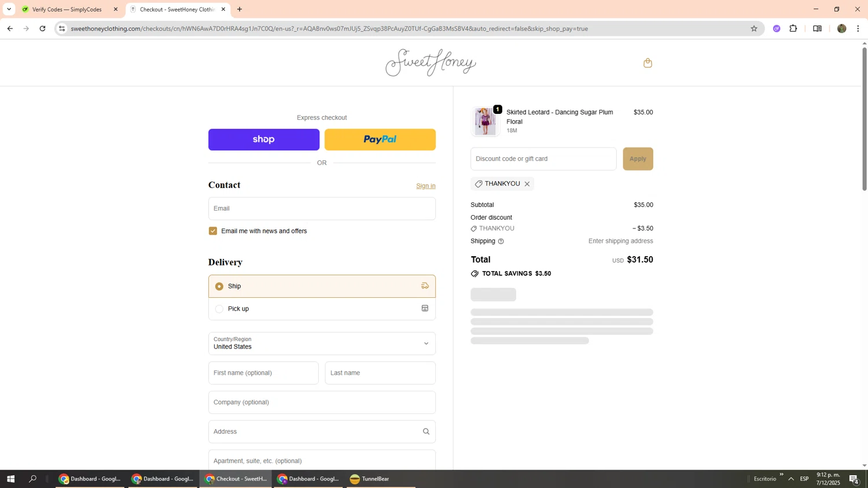Click the purple extension icon in toolbar
This screenshot has height=488, width=868.
coord(777,28)
